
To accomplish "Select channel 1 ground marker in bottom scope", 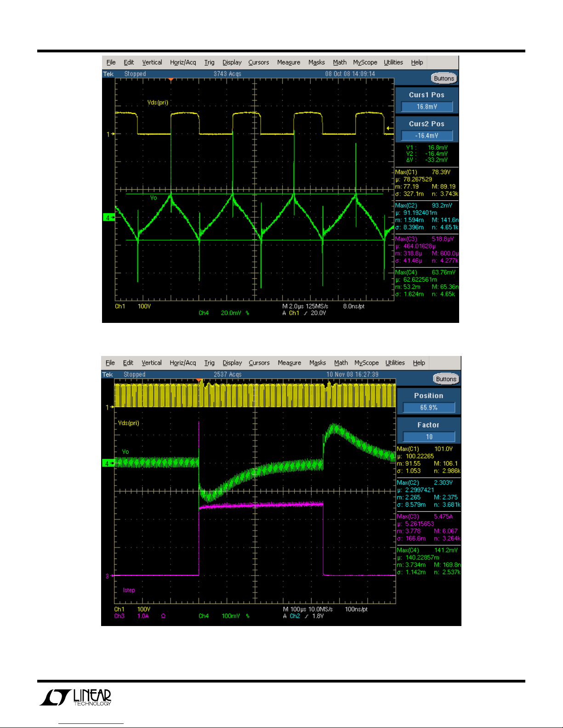I will [x=110, y=407].
